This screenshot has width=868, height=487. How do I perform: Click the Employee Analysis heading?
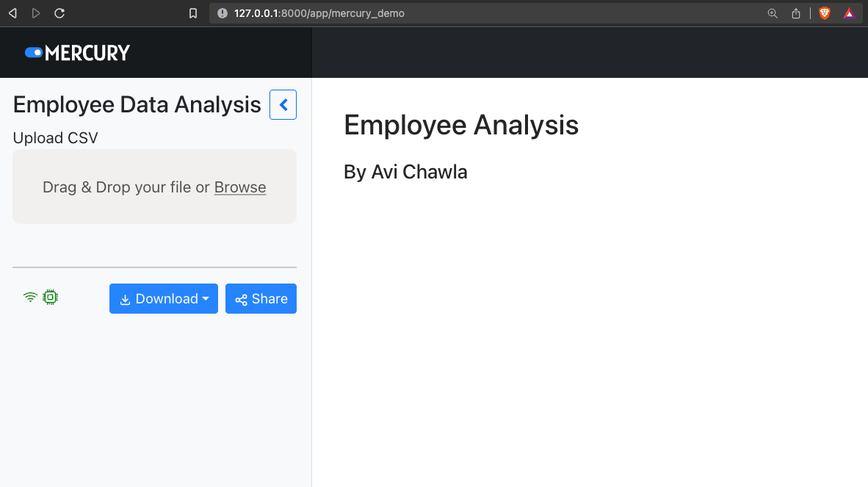point(461,125)
